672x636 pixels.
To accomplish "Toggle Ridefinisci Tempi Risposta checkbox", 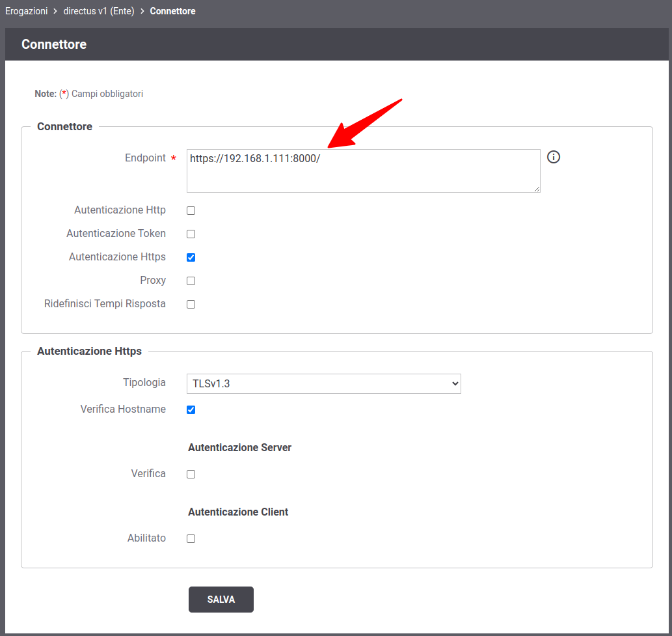I will point(191,305).
